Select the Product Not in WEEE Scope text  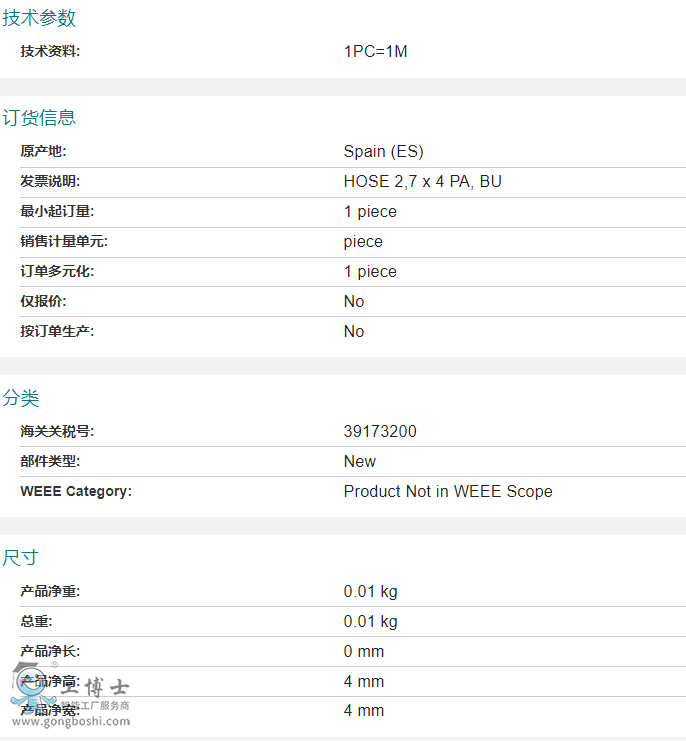pos(447,492)
